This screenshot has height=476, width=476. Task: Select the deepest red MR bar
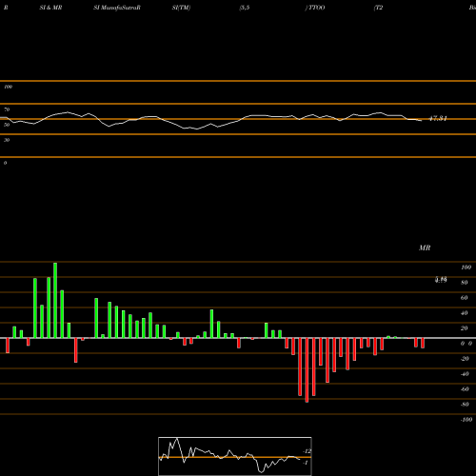click(x=307, y=370)
